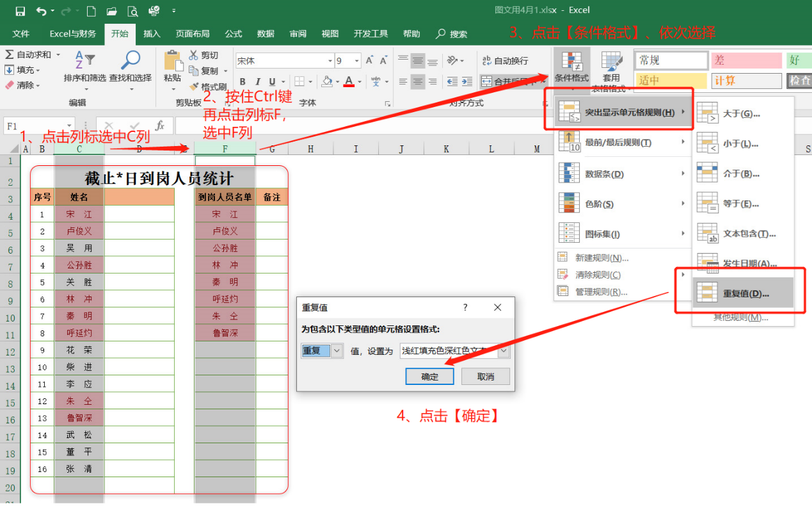Viewport: 812px width, 506px height.
Task: Select Text Contains (文本包含) rule
Action: (743, 234)
